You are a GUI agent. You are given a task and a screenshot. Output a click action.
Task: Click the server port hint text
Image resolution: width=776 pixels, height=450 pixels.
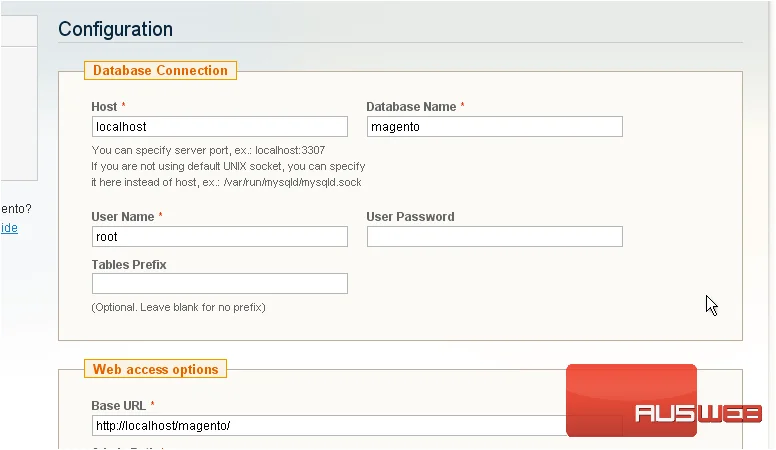click(208, 150)
